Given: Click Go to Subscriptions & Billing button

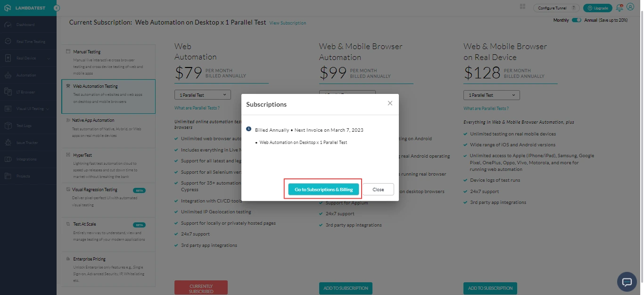Looking at the screenshot, I should (x=323, y=189).
